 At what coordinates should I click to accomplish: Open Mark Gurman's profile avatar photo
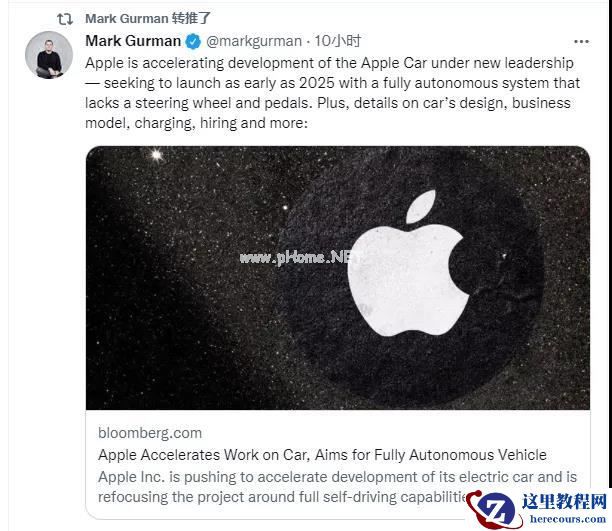(49, 55)
